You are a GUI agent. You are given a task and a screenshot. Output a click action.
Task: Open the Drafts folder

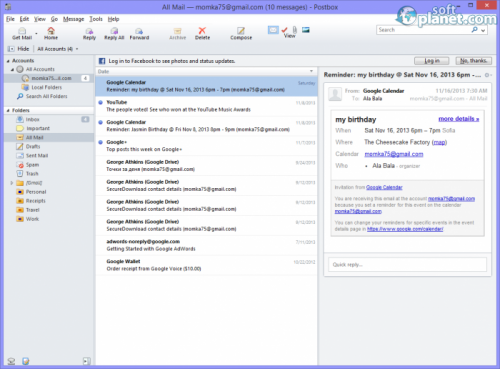point(33,146)
